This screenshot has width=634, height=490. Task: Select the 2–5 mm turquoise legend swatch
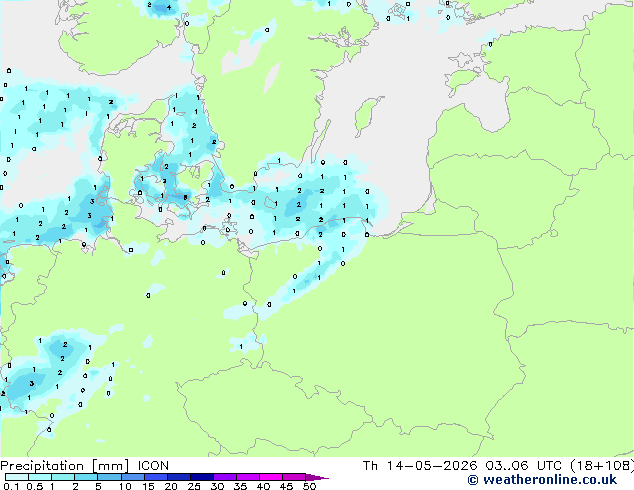[86, 477]
